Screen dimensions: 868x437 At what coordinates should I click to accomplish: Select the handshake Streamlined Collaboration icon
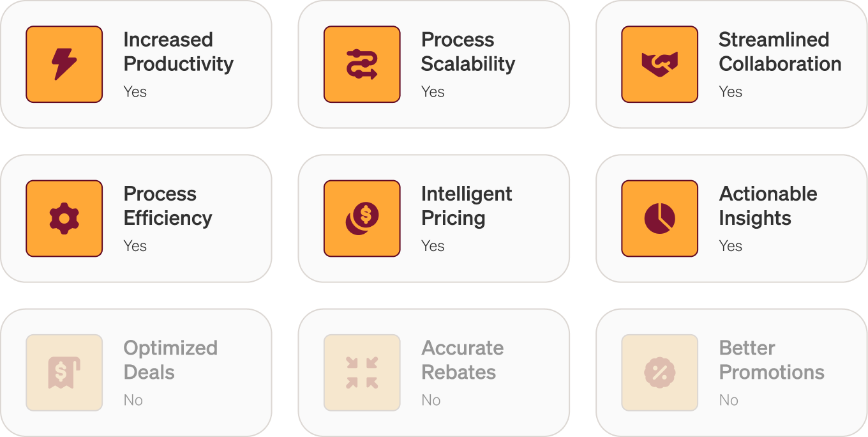click(659, 65)
